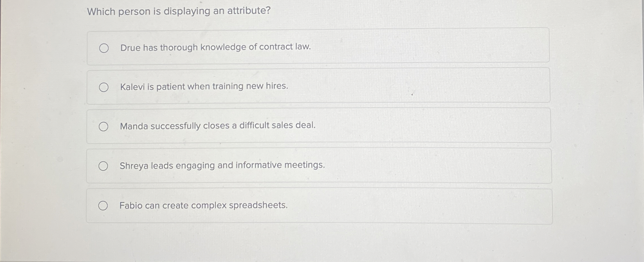Screen dimensions: 644x262
Task: Click the text 'Fabio can create complex spreadsheets.'
Action: (x=204, y=206)
